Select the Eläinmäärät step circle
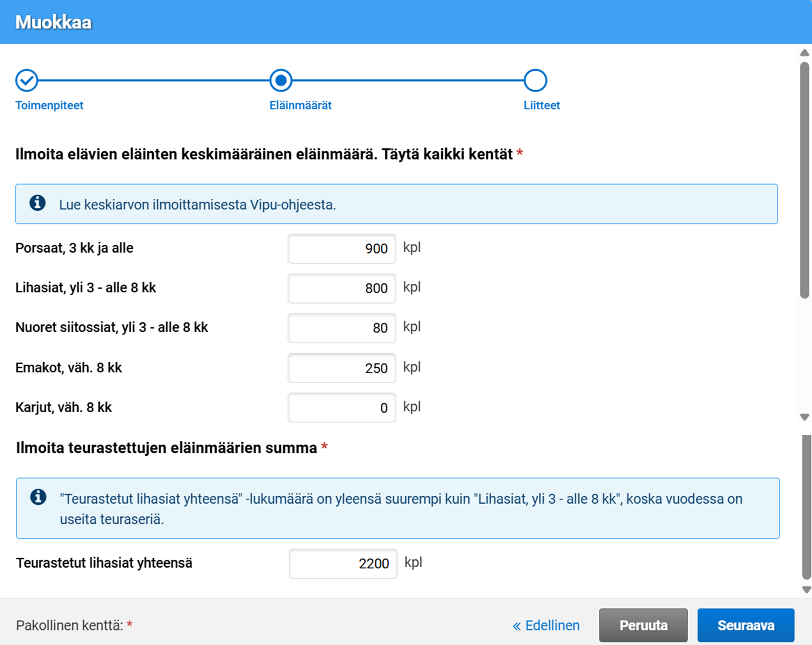Screen dimensions: 812x645 tap(280, 80)
